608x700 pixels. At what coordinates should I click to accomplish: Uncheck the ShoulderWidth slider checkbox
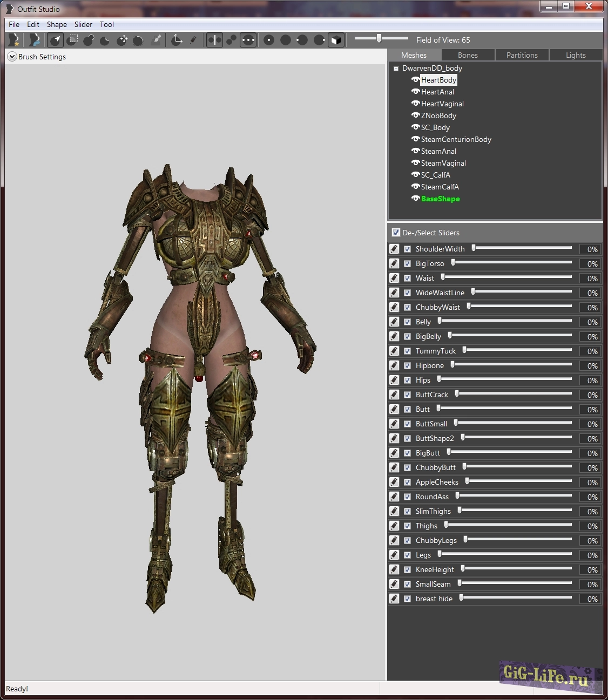click(x=408, y=249)
